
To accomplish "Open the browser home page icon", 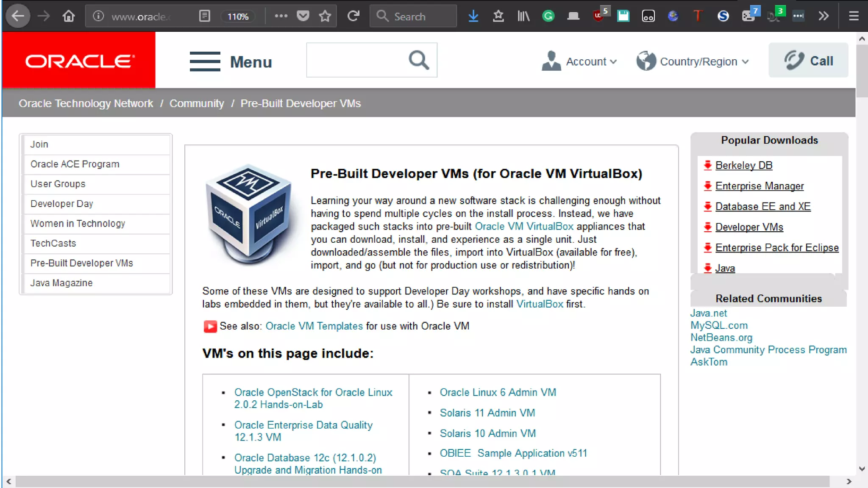I will (x=69, y=16).
